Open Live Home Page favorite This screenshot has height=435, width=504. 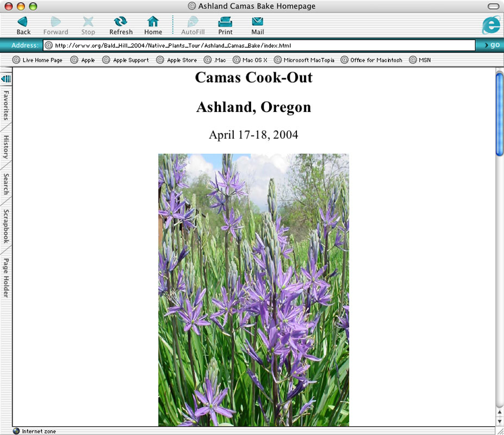[38, 60]
